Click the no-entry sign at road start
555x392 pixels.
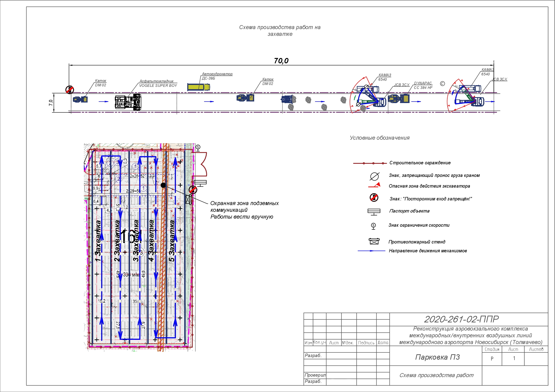pos(70,90)
